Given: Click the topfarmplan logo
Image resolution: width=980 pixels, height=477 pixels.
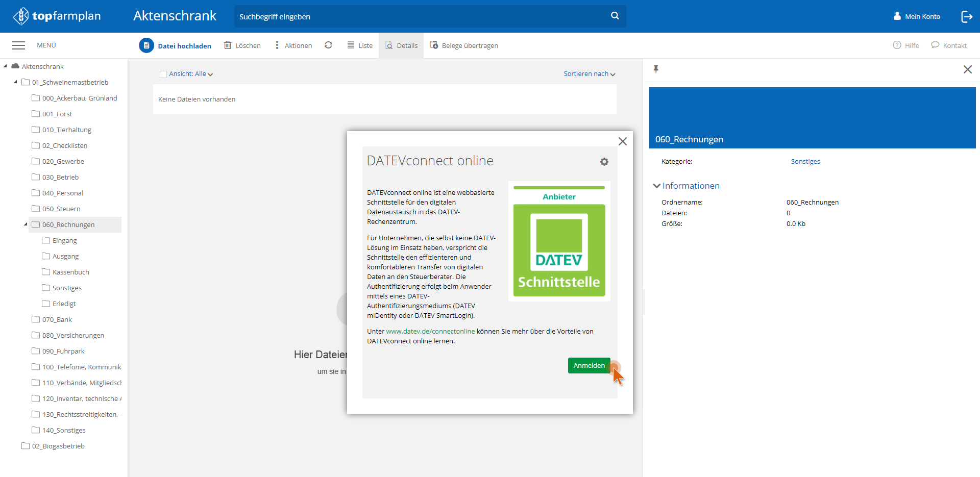Looking at the screenshot, I should pyautogui.click(x=57, y=16).
